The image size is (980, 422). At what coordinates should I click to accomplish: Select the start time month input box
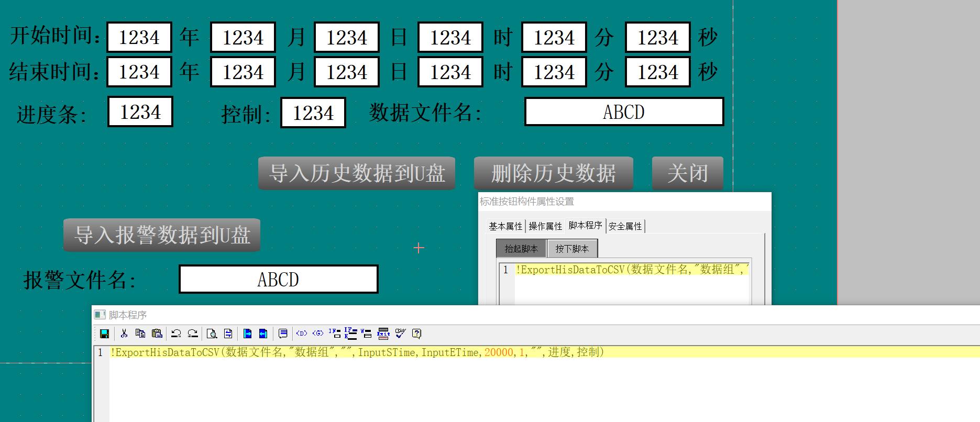pos(243,37)
